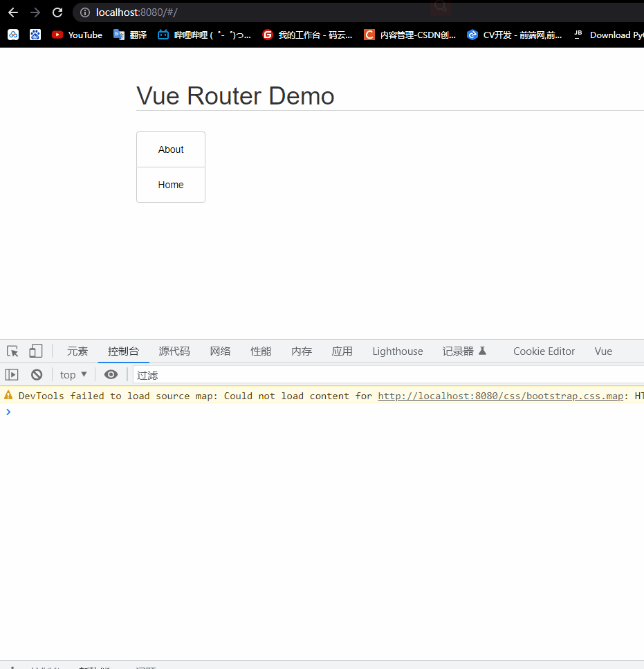The width and height of the screenshot is (644, 669).
Task: Click the browser forward arrow
Action: click(35, 12)
